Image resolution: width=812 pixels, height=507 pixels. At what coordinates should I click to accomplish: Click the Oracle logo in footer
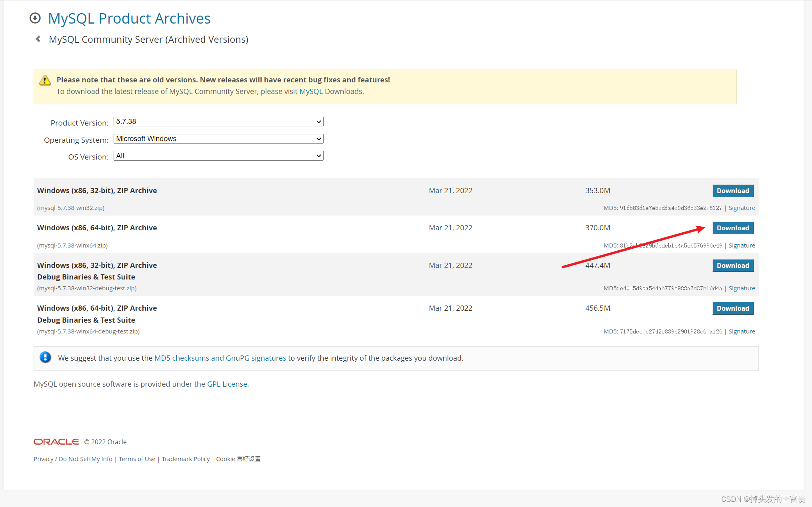[56, 441]
